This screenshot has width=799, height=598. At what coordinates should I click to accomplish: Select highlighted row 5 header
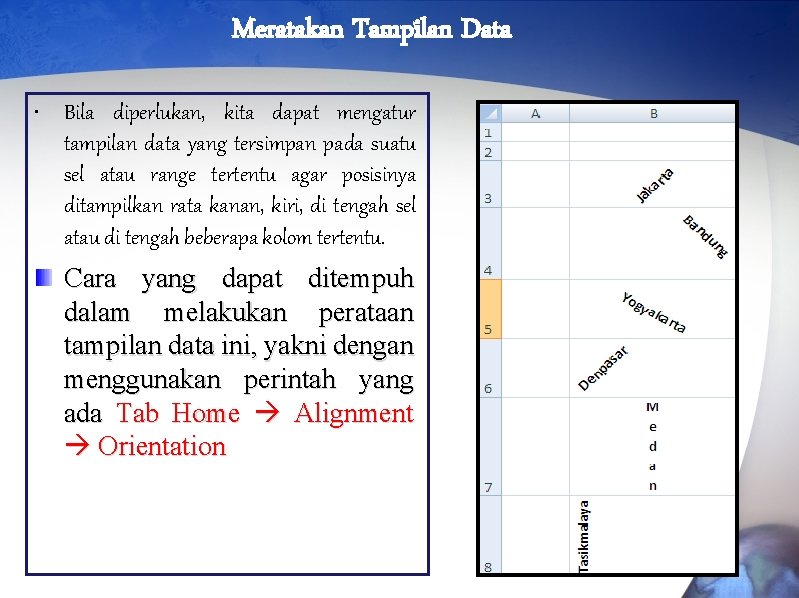point(491,309)
